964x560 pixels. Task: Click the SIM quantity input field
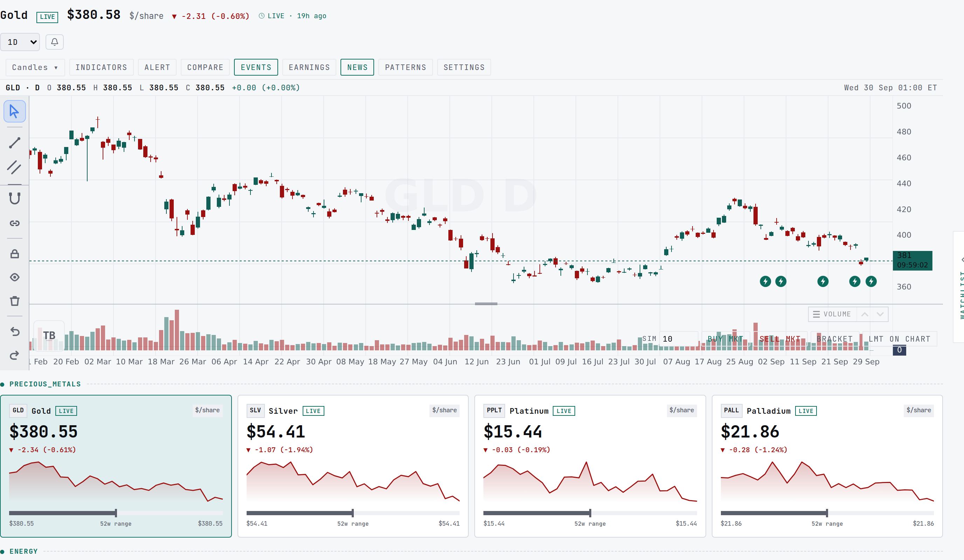679,339
